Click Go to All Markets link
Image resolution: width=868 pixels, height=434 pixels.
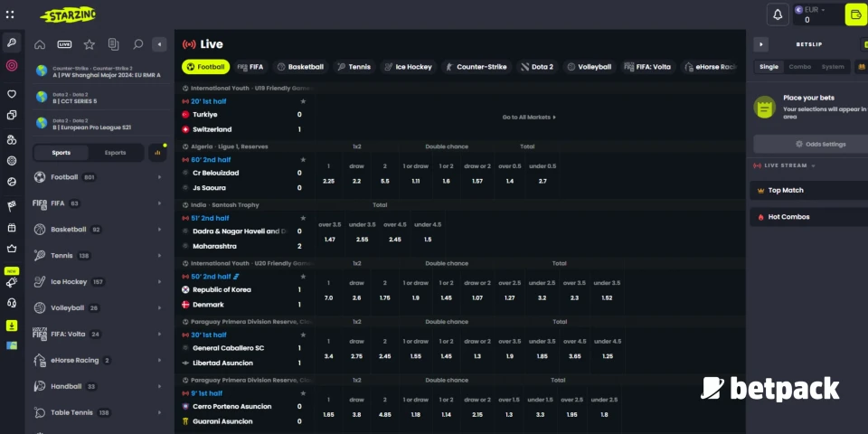click(x=529, y=118)
